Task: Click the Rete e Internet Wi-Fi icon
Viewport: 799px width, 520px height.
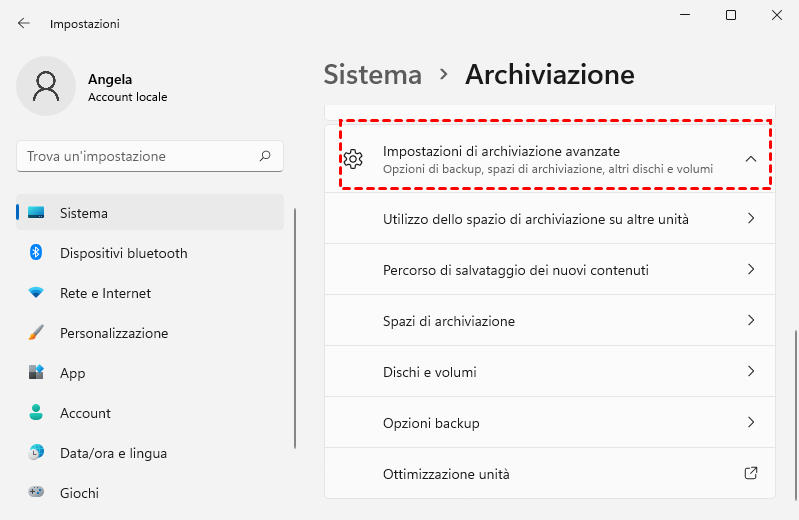Action: (x=36, y=293)
